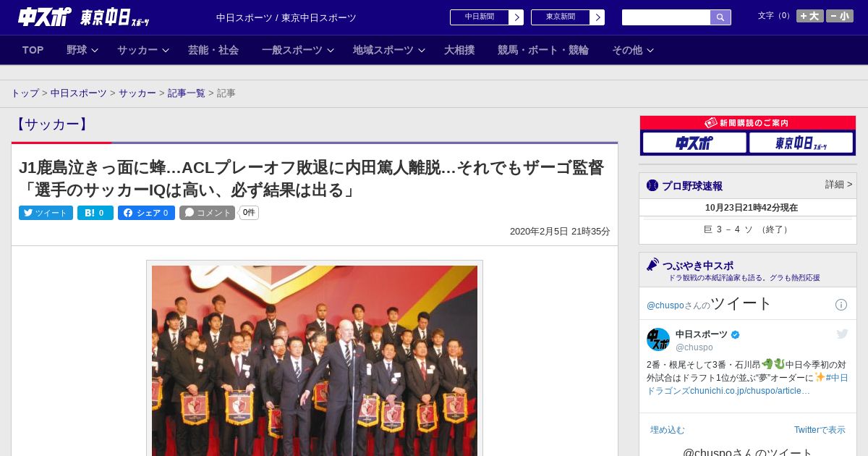Share article via Twitter ツイート button
This screenshot has width=868, height=456.
46,213
